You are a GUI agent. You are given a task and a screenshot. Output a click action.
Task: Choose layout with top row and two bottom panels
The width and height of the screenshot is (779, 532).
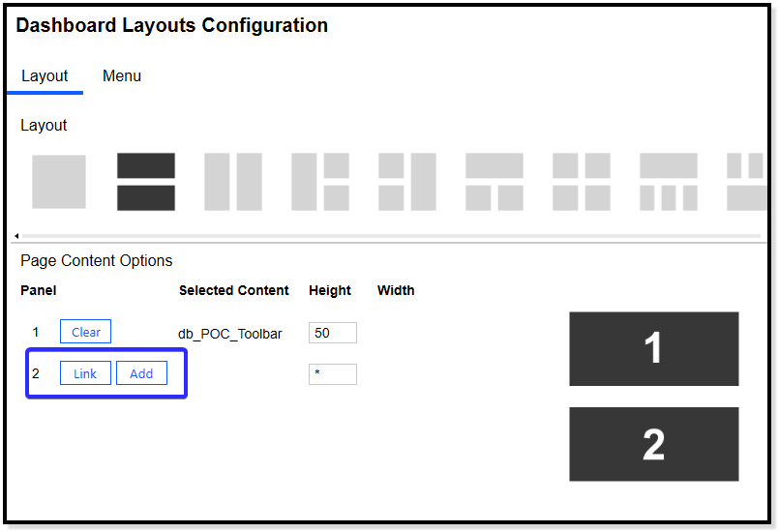coord(494,182)
